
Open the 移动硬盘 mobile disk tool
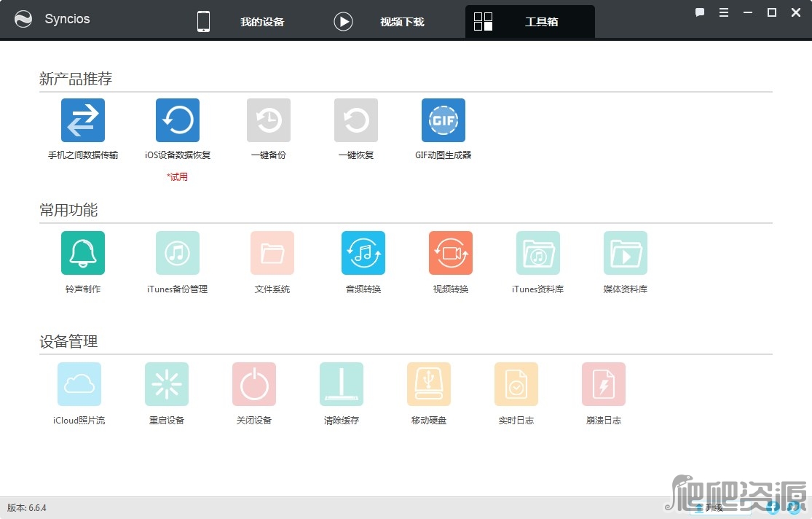429,384
